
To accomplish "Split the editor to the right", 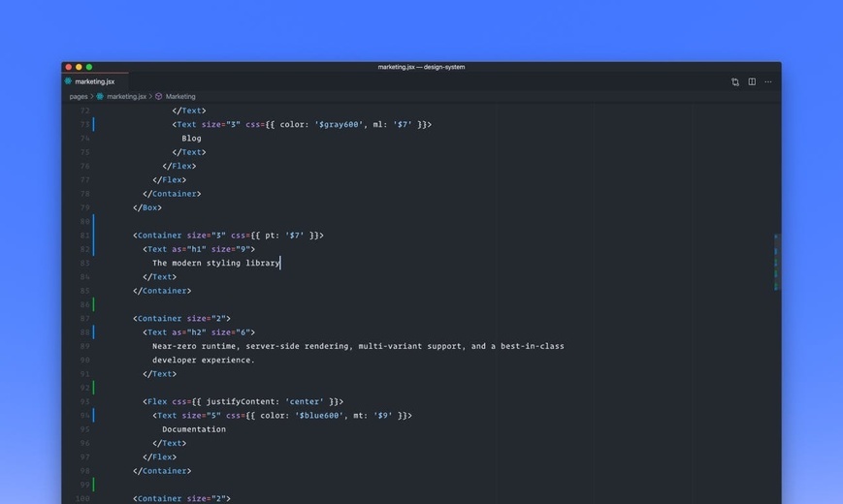I will [752, 81].
